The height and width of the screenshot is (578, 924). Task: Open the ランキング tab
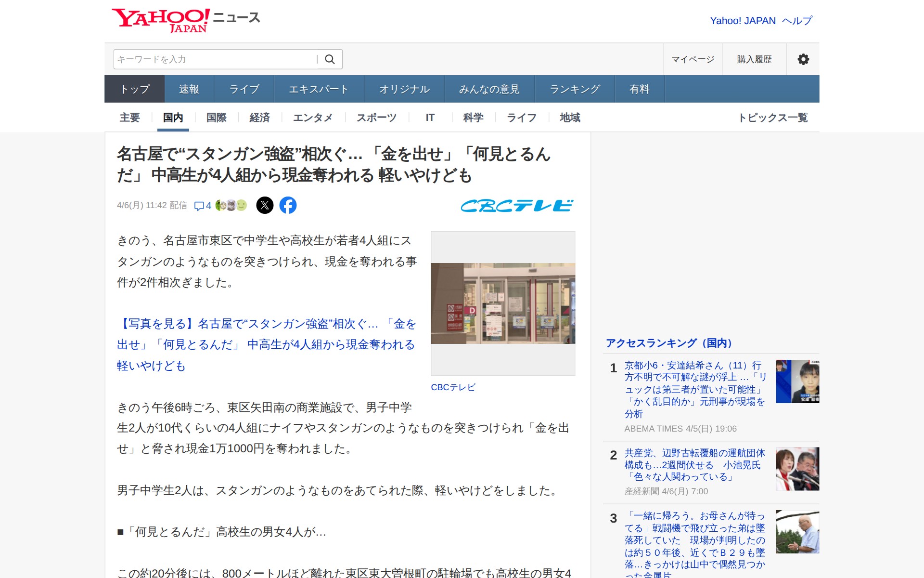tap(575, 89)
